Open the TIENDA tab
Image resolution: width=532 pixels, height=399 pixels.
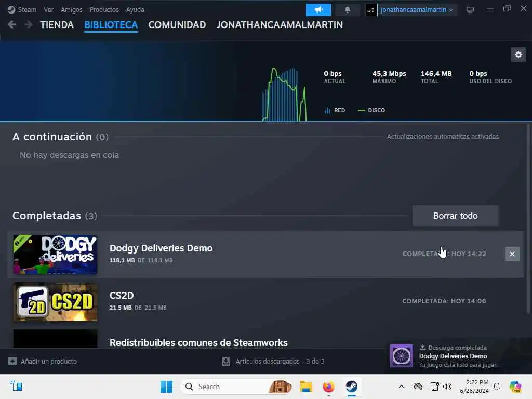(x=57, y=25)
